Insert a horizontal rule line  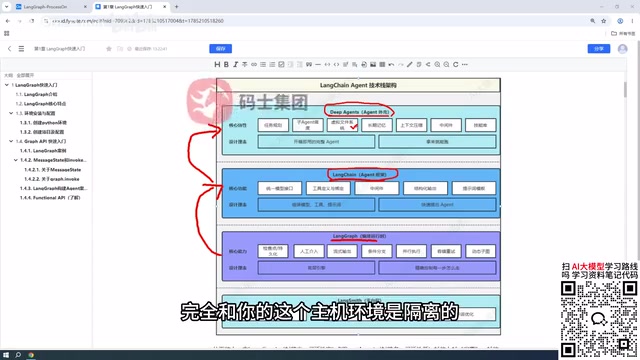point(318,64)
